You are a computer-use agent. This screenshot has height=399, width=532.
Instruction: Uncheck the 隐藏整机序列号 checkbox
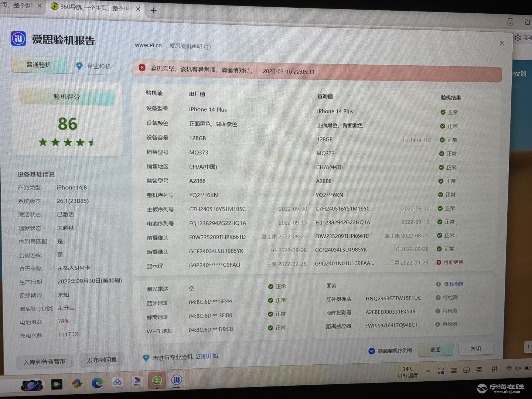point(372,351)
